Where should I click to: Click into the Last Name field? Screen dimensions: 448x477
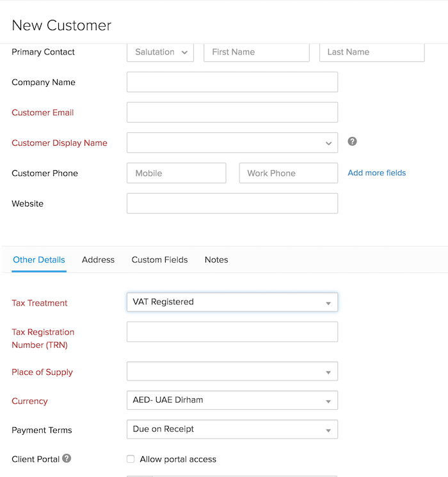[372, 52]
